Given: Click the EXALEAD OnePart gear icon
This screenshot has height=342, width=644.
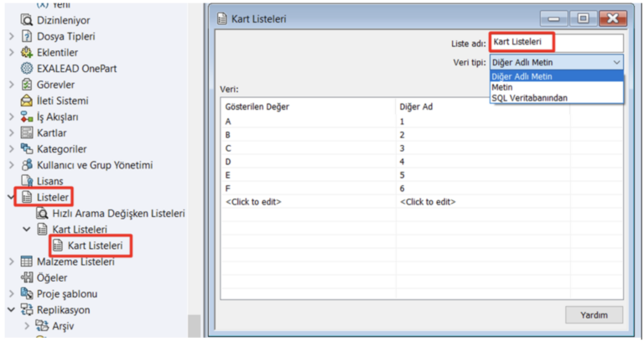Looking at the screenshot, I should click(x=26, y=68).
